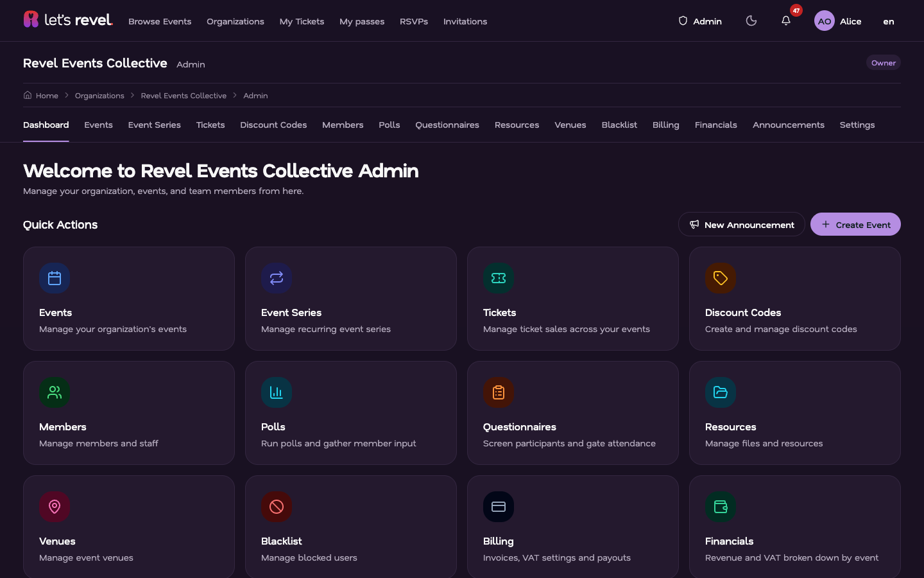
Task: Open Organizations in top navigation
Action: point(235,21)
